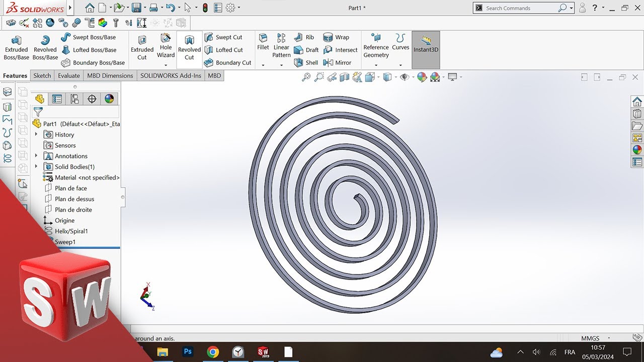
Task: Open the Undo dropdown arrow
Action: (x=180, y=8)
